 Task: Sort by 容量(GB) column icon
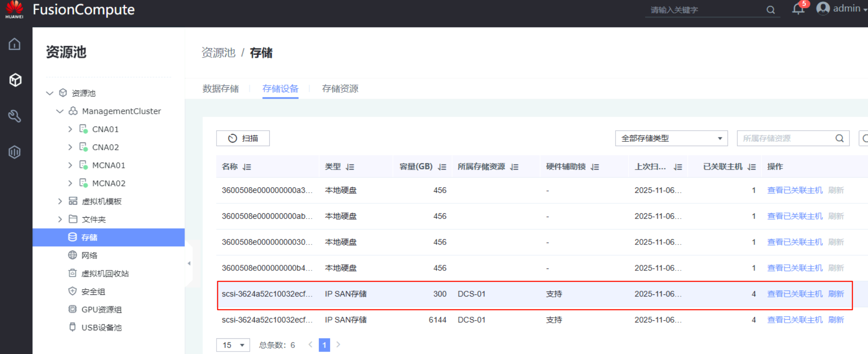(x=442, y=167)
